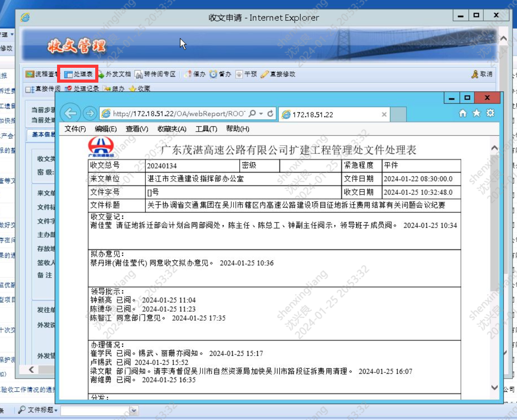
Task: Open the address bar autocomplete dropdown arrow
Action: tap(261, 113)
